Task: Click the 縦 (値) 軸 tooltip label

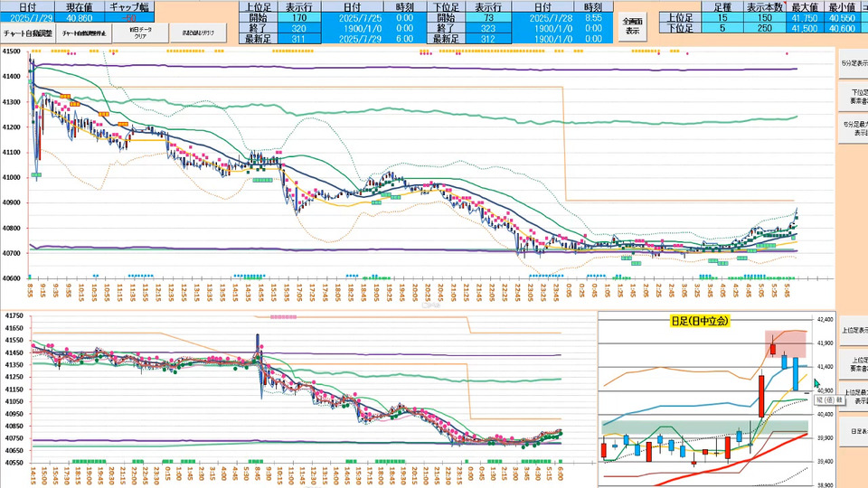Action: pos(829,400)
